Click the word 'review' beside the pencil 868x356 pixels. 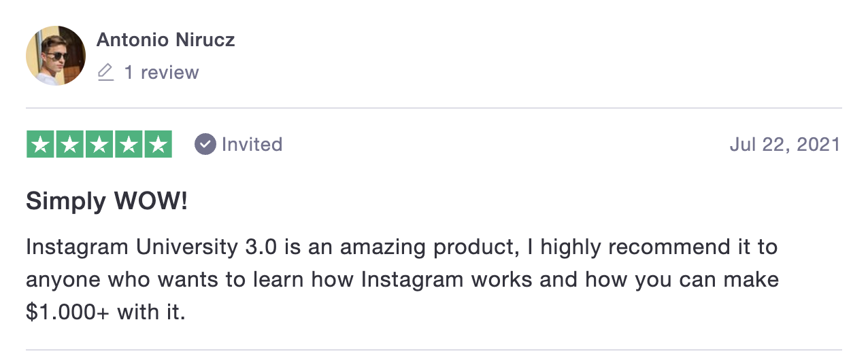coord(170,72)
